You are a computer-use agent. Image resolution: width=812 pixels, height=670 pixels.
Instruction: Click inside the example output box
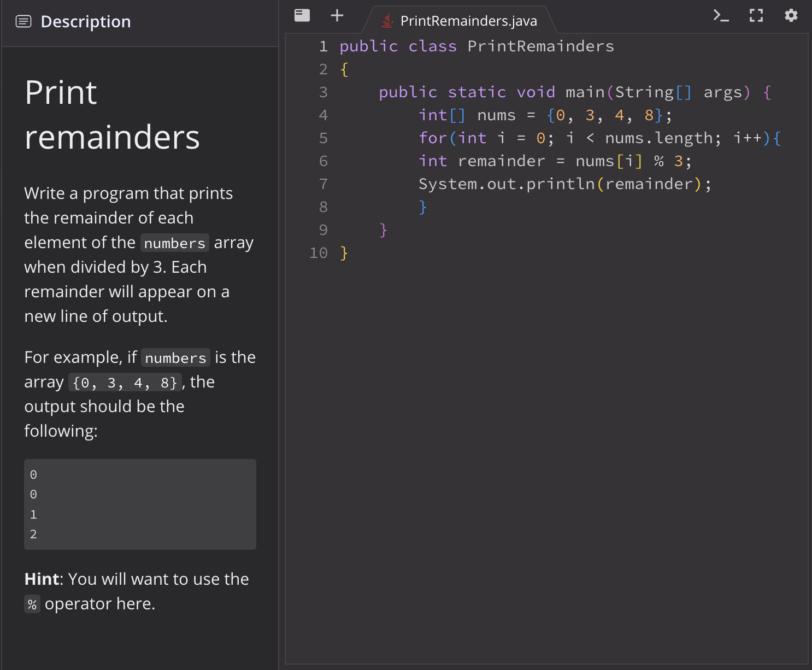[x=139, y=504]
